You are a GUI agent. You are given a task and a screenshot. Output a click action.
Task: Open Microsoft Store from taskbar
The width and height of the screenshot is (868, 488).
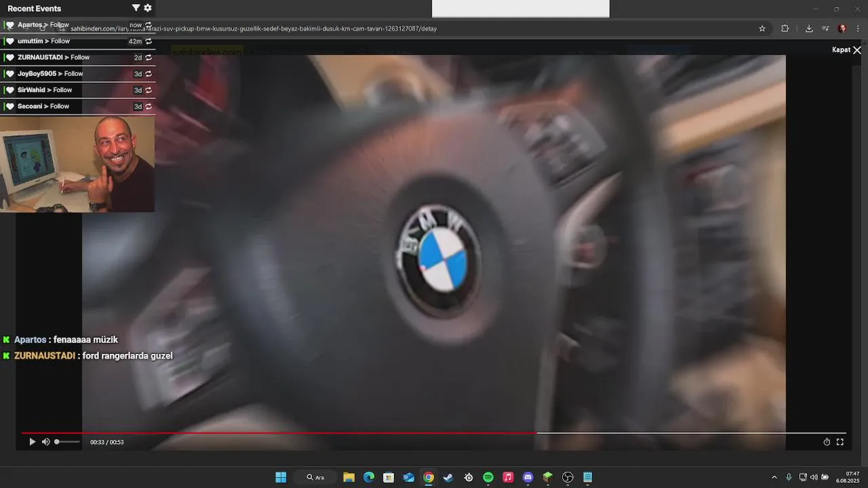pos(389,477)
